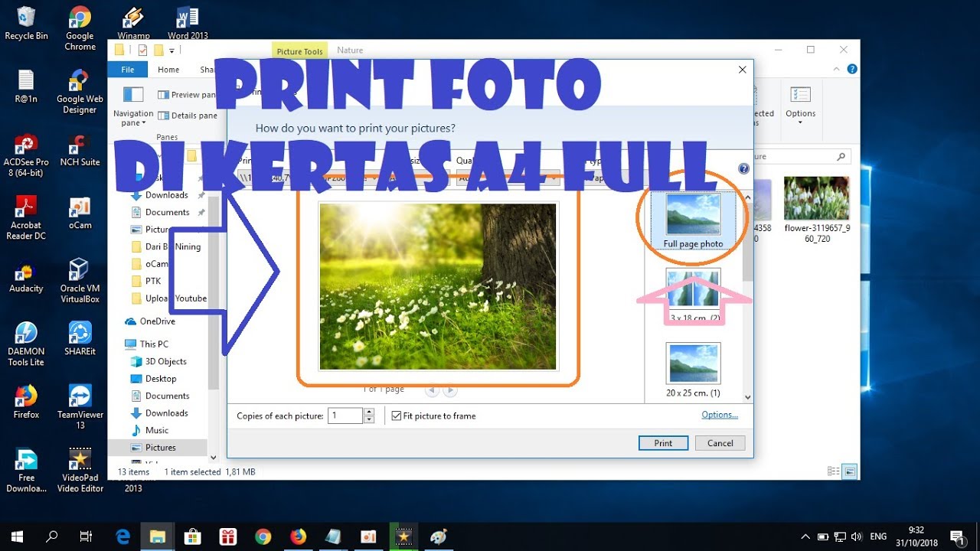Viewport: 980px width, 551px height.
Task: Increase copies of each picture stepper
Action: pos(369,412)
